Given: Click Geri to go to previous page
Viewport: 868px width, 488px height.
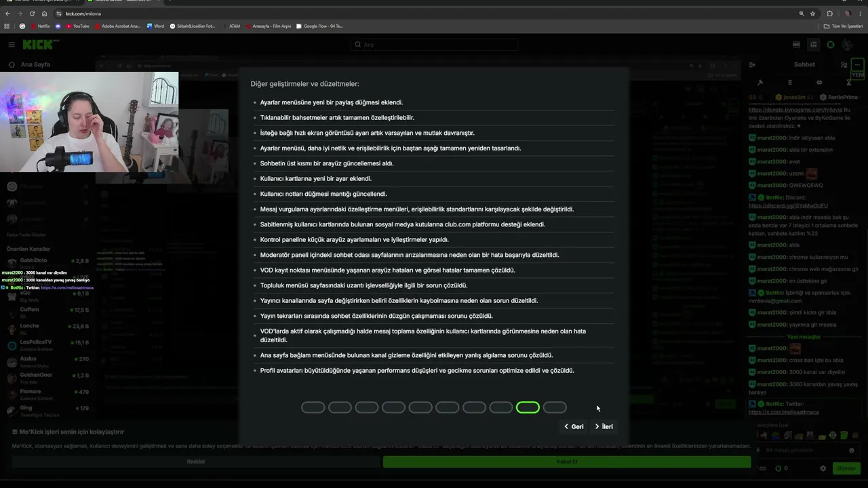Looking at the screenshot, I should point(574,427).
